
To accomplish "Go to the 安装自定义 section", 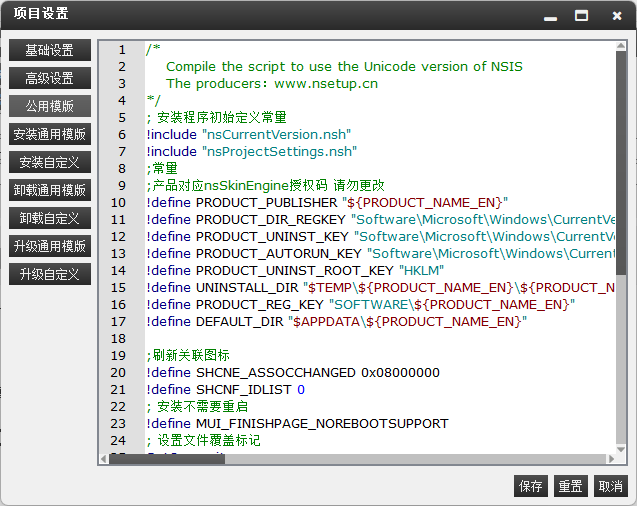I will (x=50, y=162).
